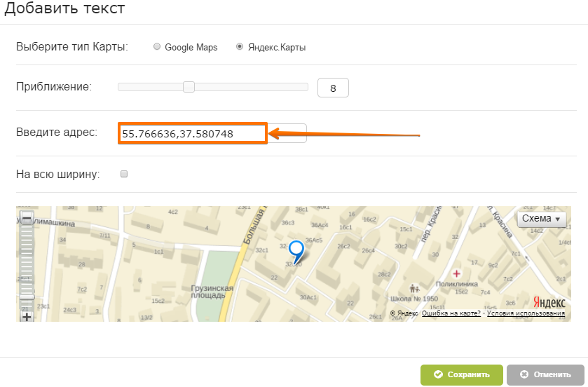The height and width of the screenshot is (387, 588).
Task: Click the Яндекс logo on the map
Action: (x=549, y=301)
